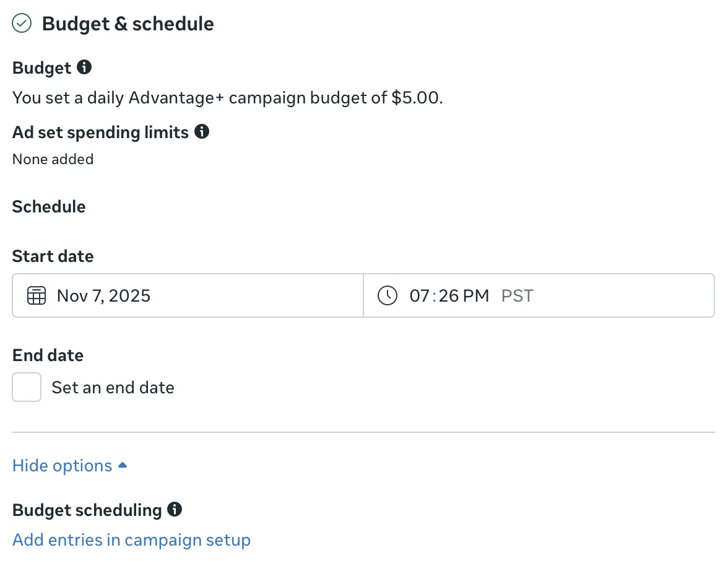
Task: Click the Nov 7, 2025 date field
Action: click(103, 295)
